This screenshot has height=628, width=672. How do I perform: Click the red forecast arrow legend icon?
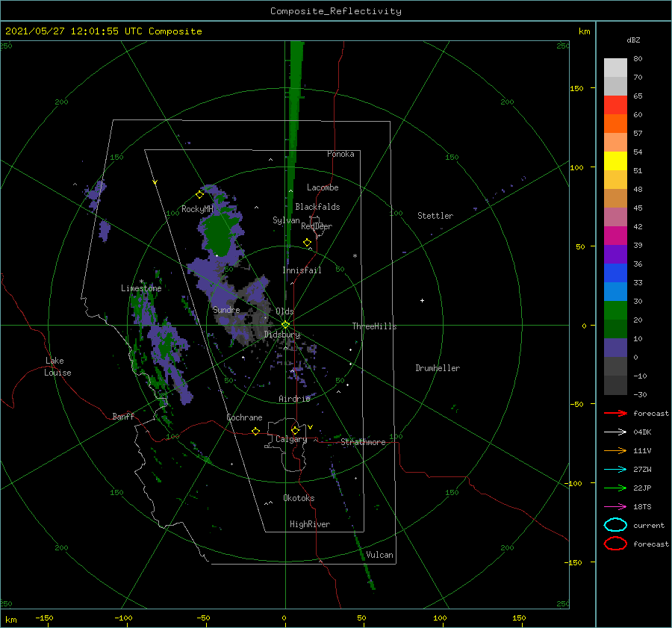click(x=615, y=413)
